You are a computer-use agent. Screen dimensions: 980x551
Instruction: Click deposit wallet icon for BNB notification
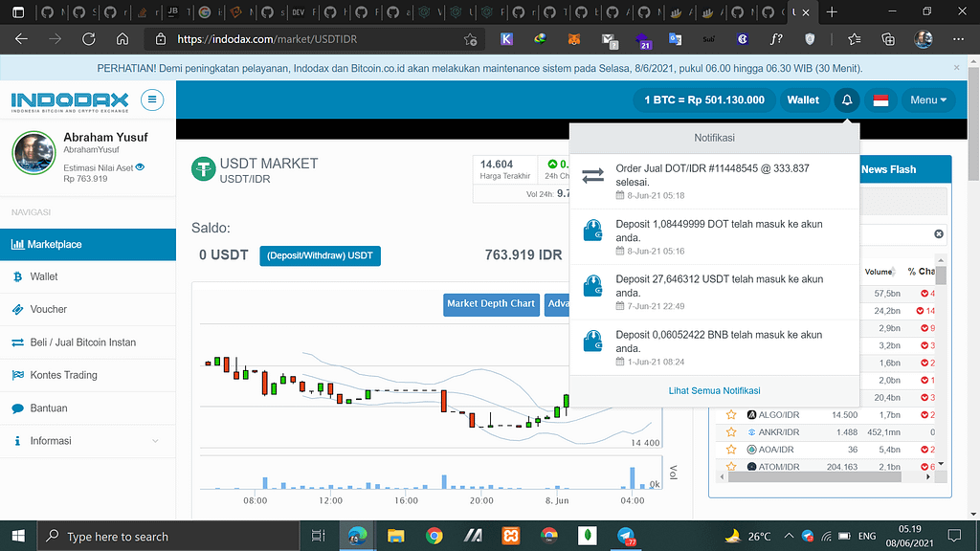pos(592,342)
